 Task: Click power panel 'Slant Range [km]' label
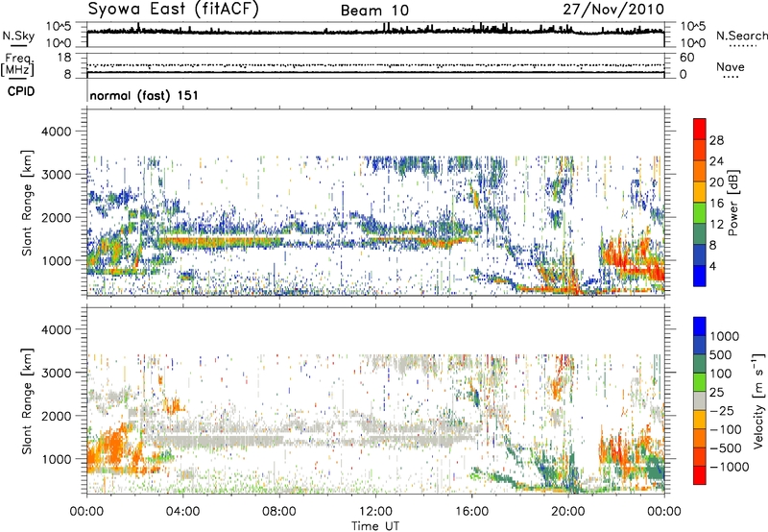point(27,203)
